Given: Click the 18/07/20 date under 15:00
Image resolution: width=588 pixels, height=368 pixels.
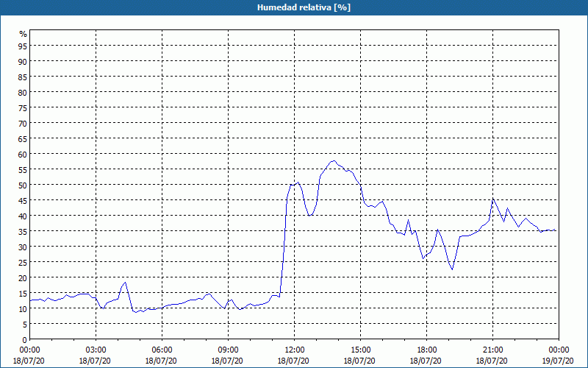Looking at the screenshot, I should (x=359, y=361).
